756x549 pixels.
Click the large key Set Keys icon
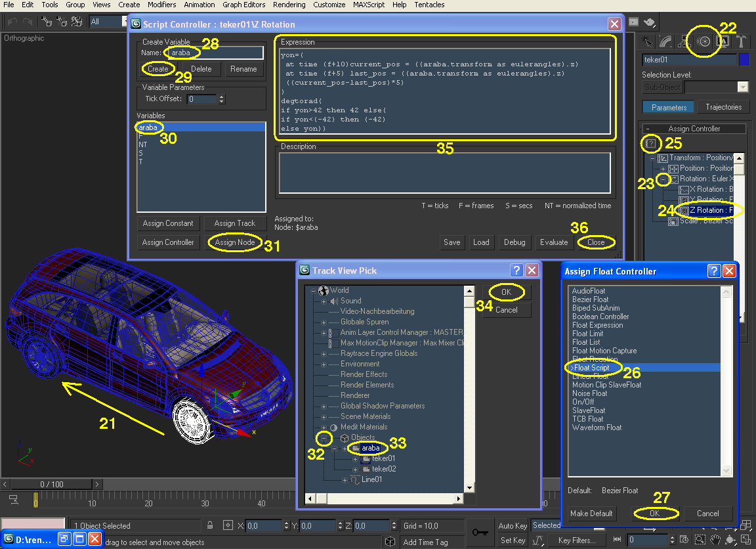click(x=480, y=532)
